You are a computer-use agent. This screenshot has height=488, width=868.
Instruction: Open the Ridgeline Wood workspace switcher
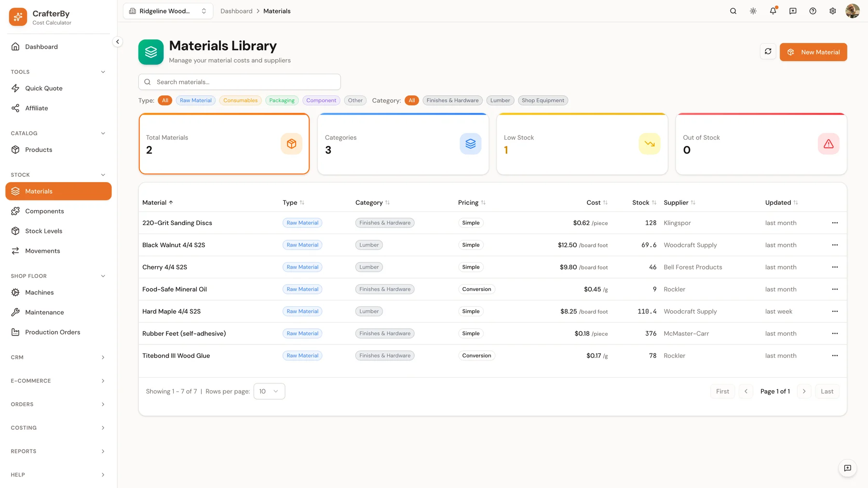(168, 11)
